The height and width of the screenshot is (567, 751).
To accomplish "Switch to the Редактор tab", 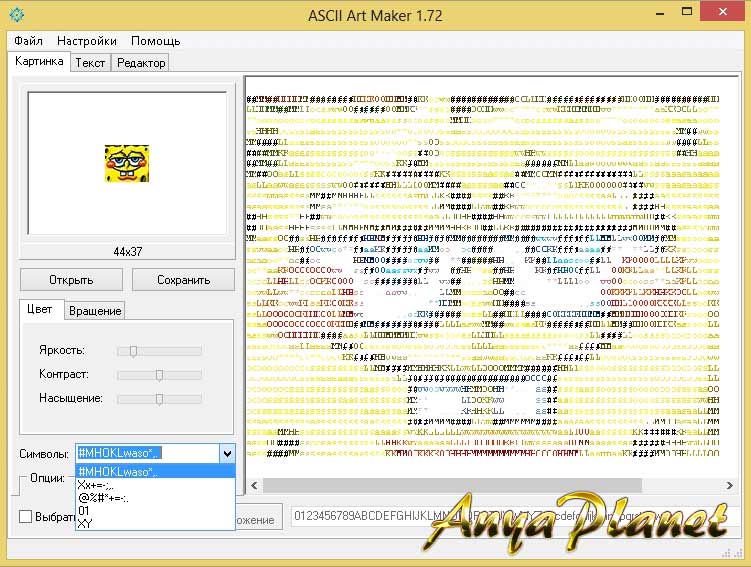I will (141, 63).
